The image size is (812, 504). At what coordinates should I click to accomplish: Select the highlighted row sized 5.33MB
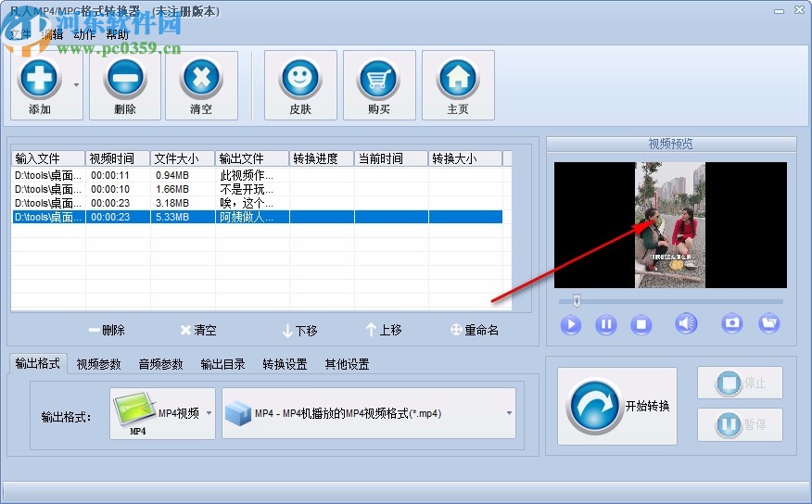click(257, 217)
